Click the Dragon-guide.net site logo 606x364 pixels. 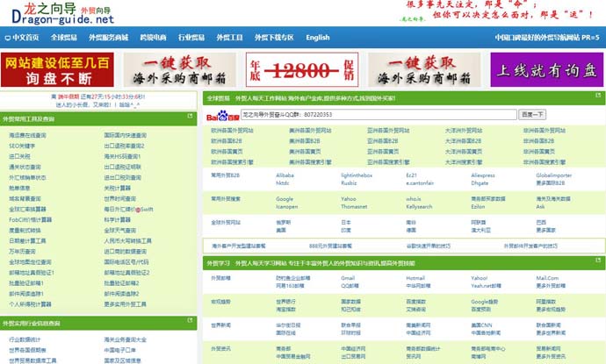click(x=62, y=14)
